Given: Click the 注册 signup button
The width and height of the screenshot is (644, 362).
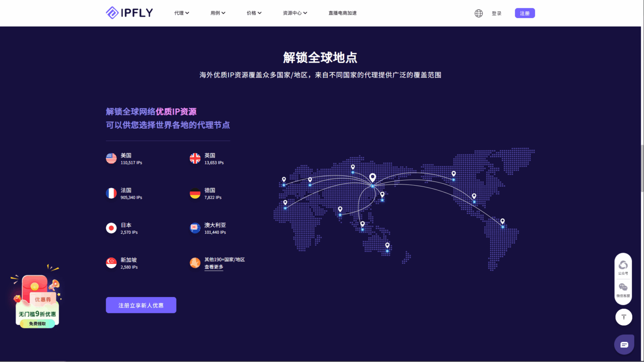Looking at the screenshot, I should pyautogui.click(x=525, y=13).
